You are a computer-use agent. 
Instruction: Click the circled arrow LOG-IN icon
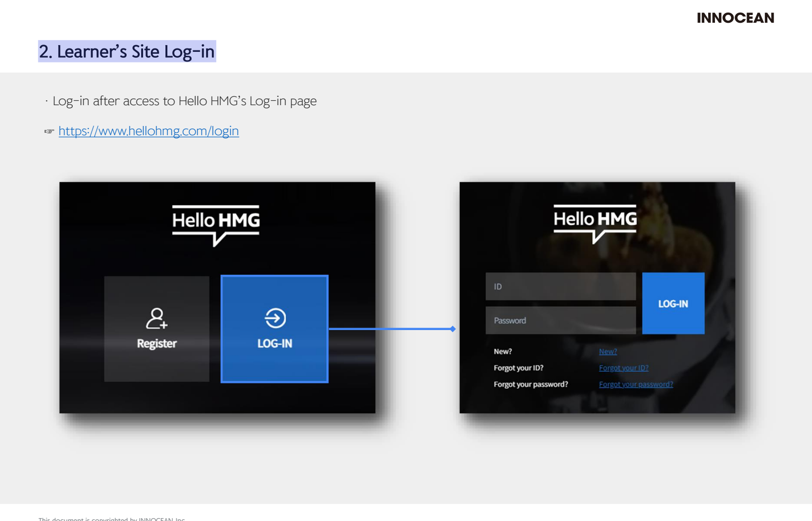click(x=275, y=318)
